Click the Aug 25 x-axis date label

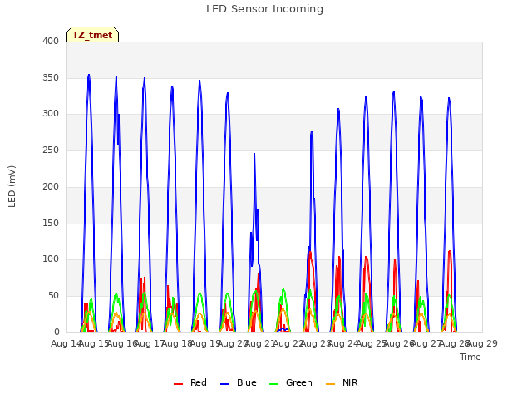(372, 343)
